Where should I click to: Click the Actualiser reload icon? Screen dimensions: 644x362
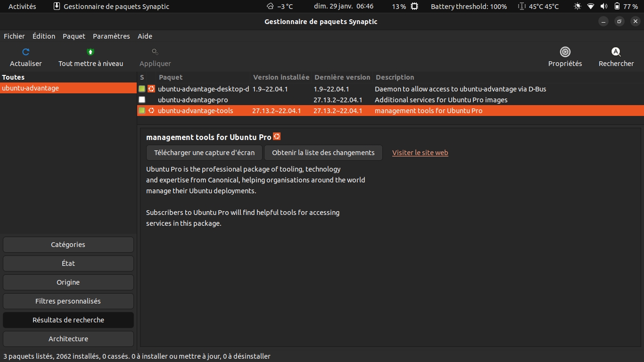click(x=26, y=52)
